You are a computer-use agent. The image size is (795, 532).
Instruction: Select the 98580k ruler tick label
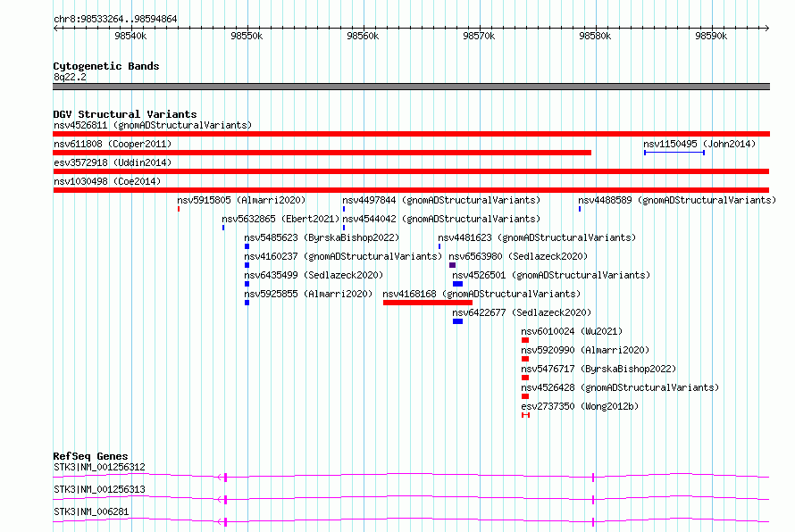595,36
